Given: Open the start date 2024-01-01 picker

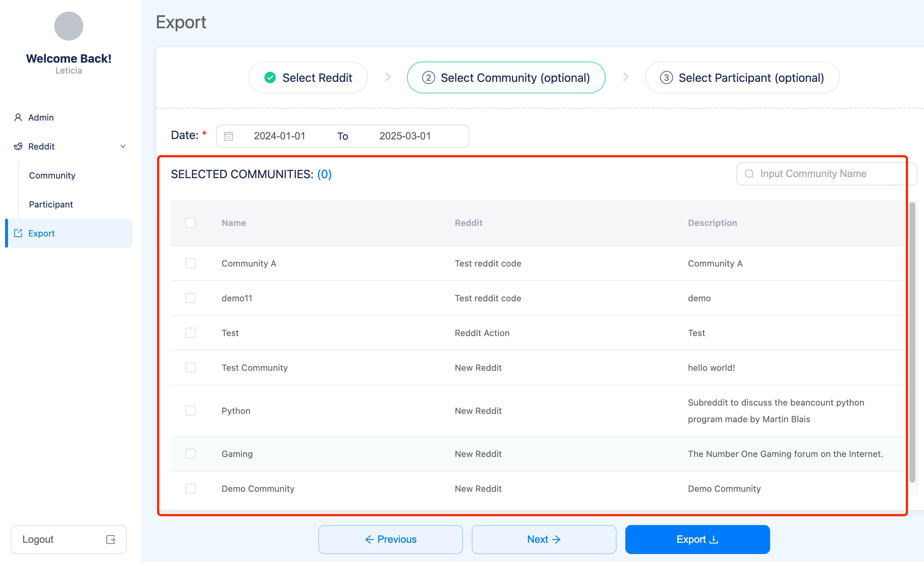Looking at the screenshot, I should (280, 136).
